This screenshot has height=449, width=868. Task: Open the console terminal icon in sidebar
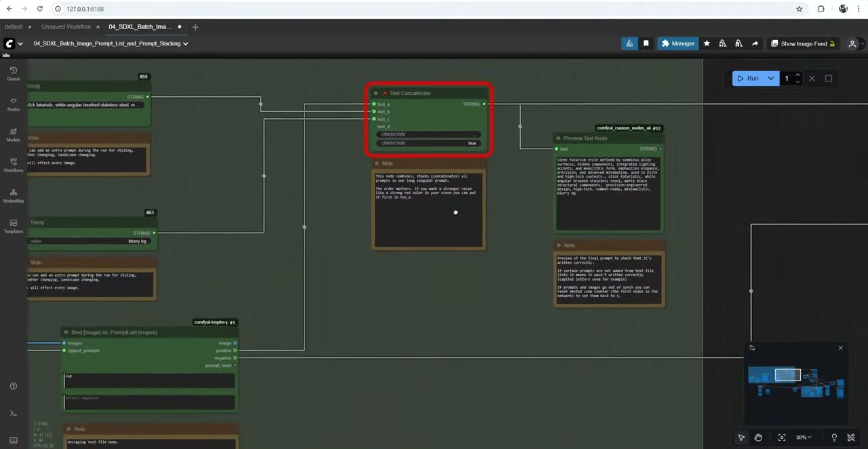(14, 413)
